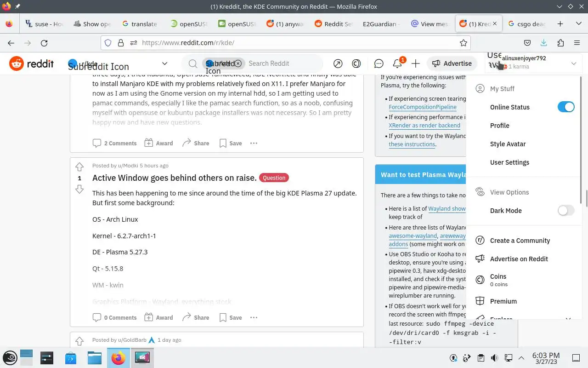Enable the Dark Mode switch

566,211
